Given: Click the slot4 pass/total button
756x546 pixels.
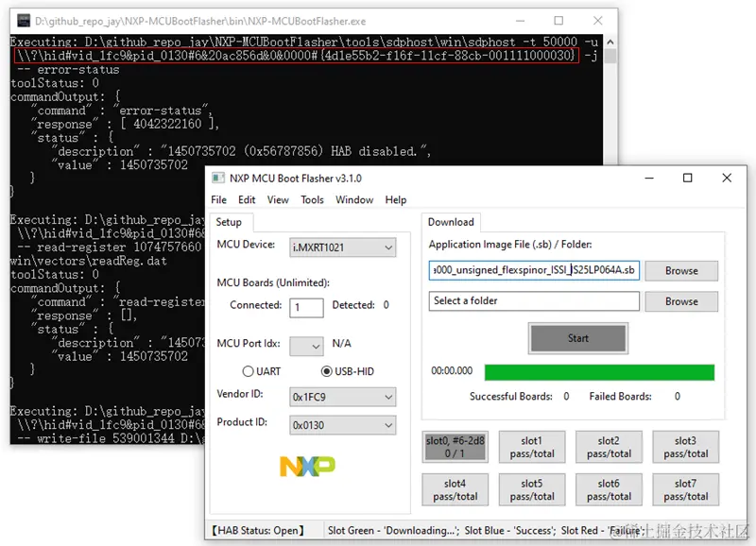Looking at the screenshot, I should point(455,489).
